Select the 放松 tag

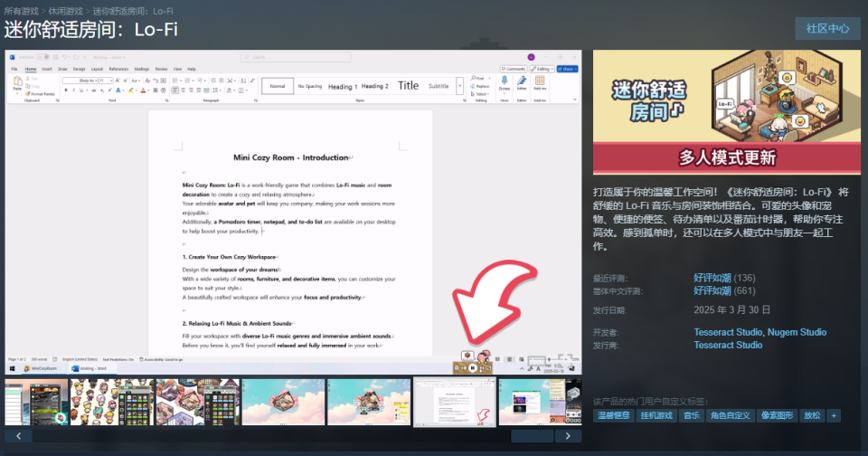[812, 415]
